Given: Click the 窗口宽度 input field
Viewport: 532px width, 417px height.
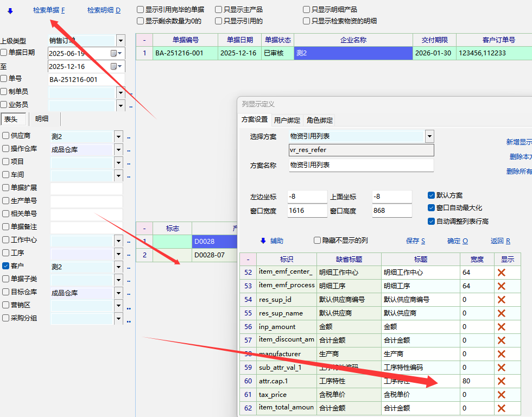Looking at the screenshot, I should tap(307, 211).
